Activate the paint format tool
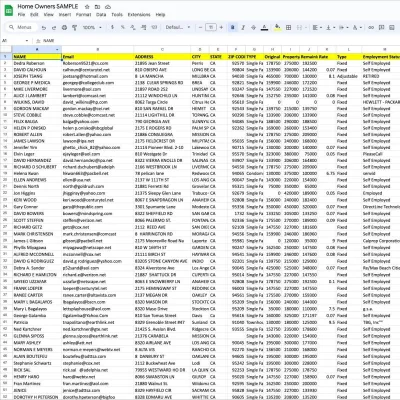 click(74, 27)
